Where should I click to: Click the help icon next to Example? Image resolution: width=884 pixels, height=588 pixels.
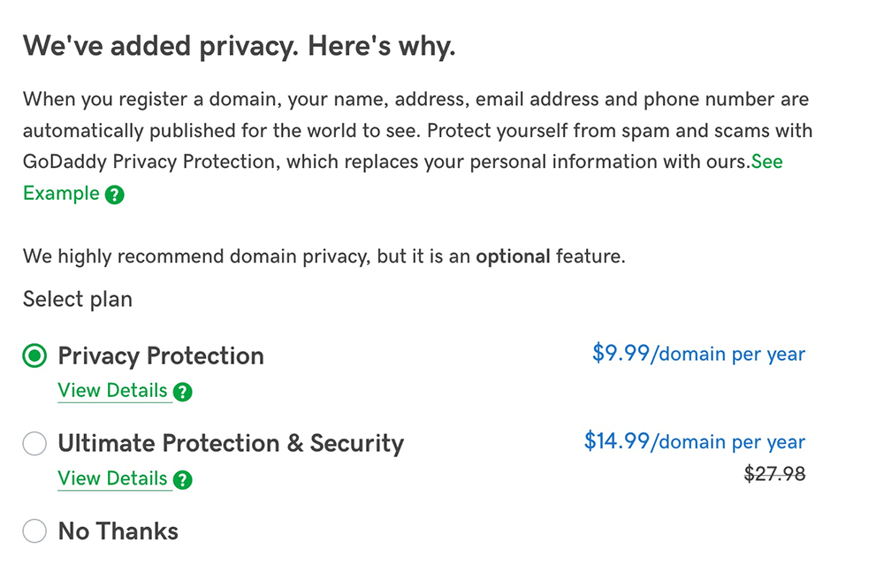(x=114, y=195)
